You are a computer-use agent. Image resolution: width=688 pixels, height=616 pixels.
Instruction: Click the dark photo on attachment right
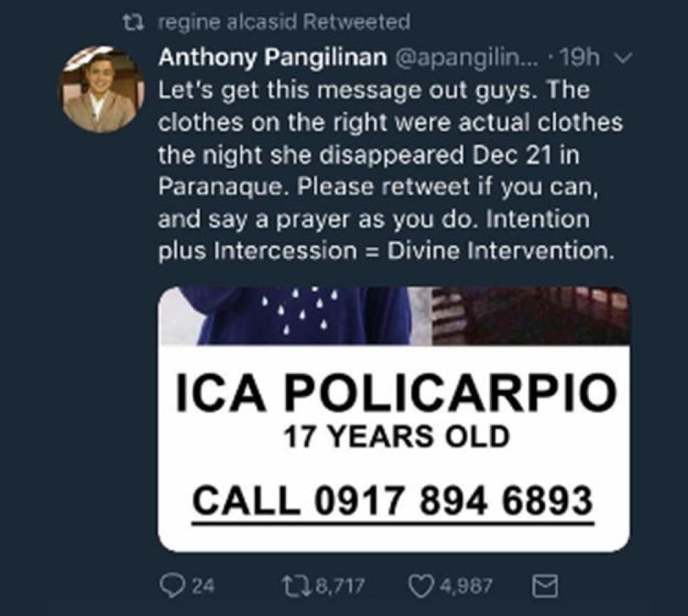531,316
